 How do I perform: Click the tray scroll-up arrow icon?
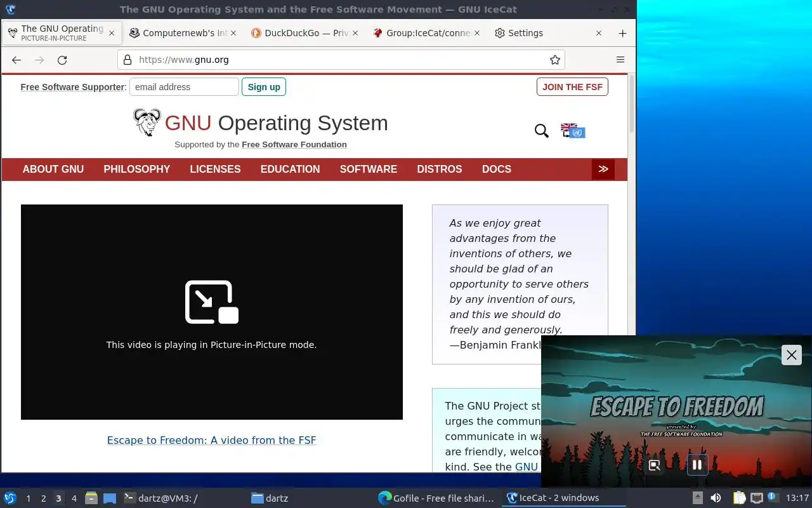[x=697, y=498]
